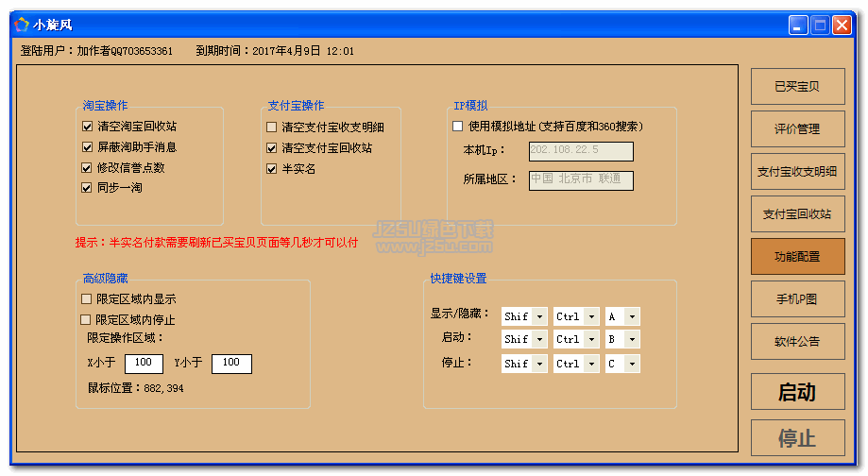Click the 所属地区 region field

[x=581, y=180]
